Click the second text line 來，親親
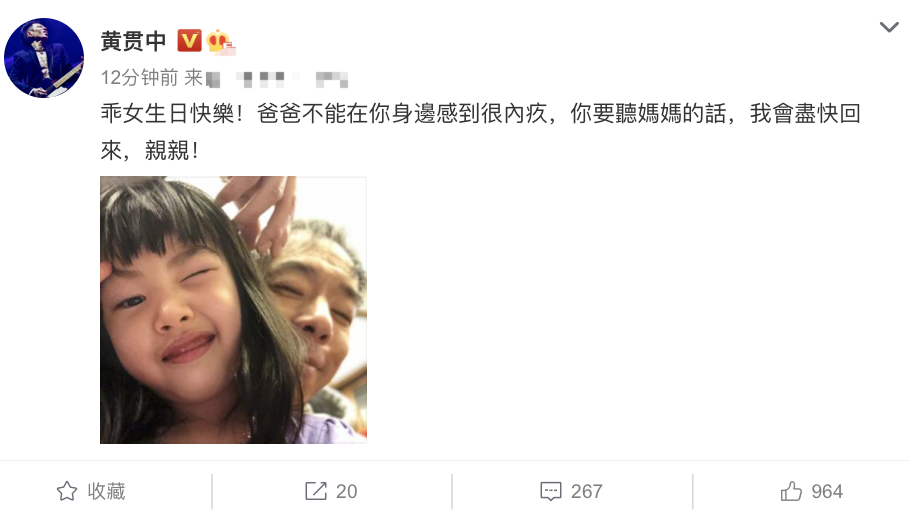Screen dimensions: 910x512 coord(150,151)
